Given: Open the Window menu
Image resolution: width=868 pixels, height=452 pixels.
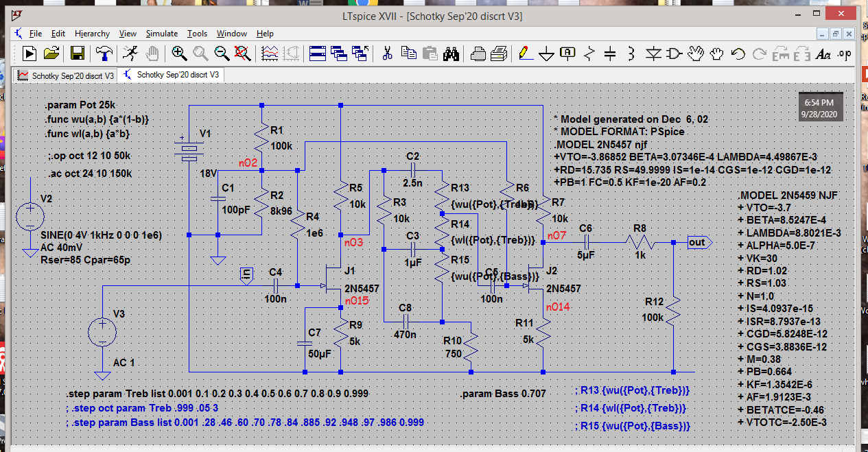Looking at the screenshot, I should click(x=232, y=33).
